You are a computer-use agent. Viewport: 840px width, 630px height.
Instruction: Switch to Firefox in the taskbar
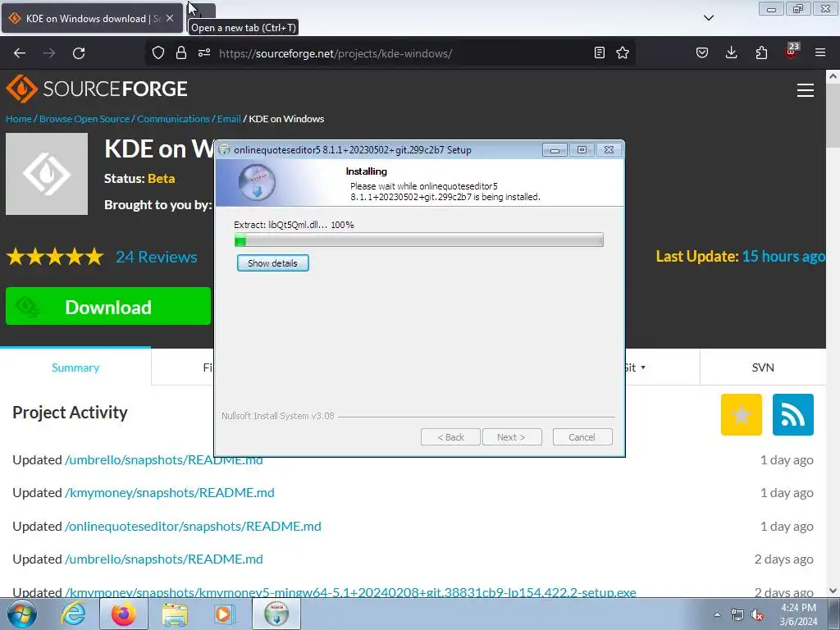coord(124,614)
